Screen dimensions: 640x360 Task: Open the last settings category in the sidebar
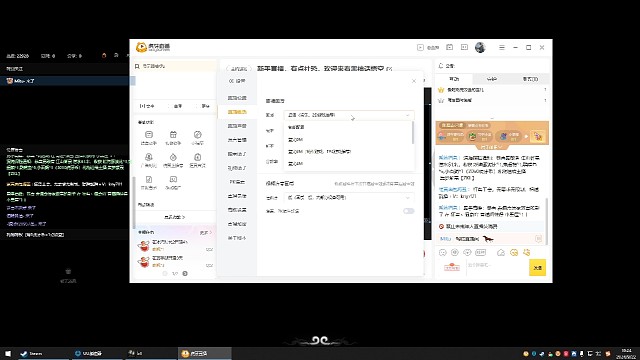[237, 238]
